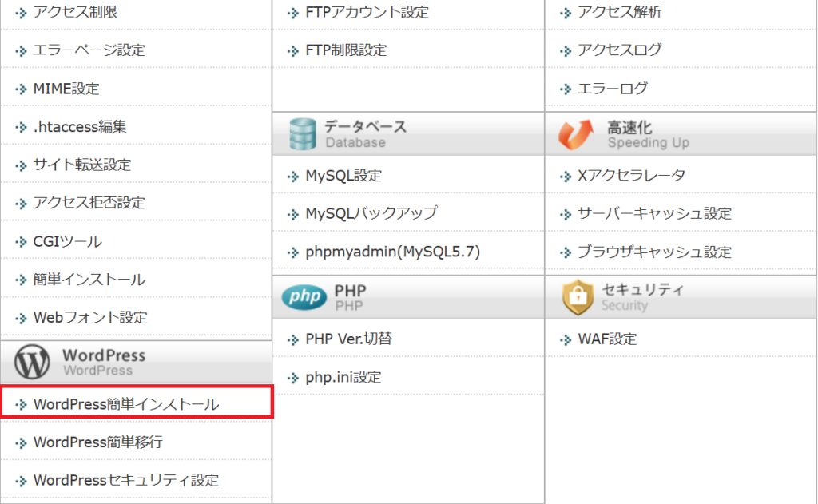Click arrow bullet icon beside サーバーキャッシュ設定
The width and height of the screenshot is (818, 504).
tap(566, 215)
